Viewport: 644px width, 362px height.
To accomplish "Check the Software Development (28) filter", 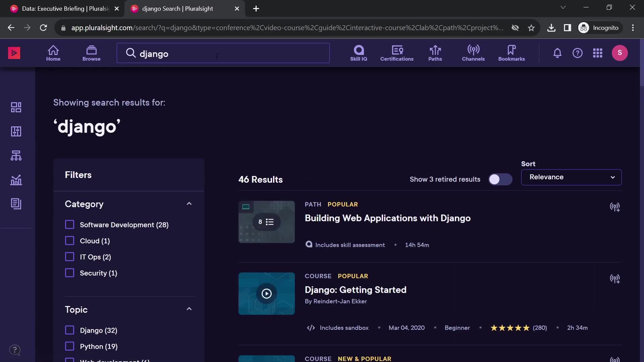I will (x=69, y=225).
